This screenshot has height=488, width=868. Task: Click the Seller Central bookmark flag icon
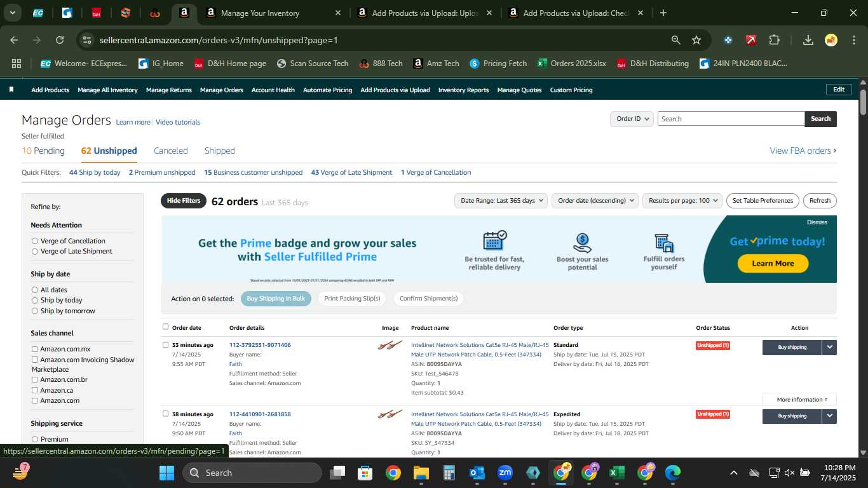point(11,90)
